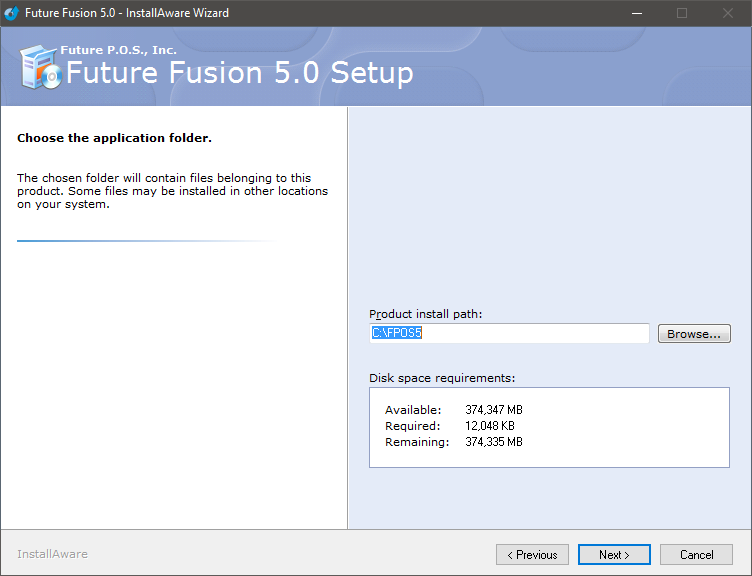Click the InstallAware label at the bottom left
Screen dimensions: 752x576
pyautogui.click(x=52, y=554)
